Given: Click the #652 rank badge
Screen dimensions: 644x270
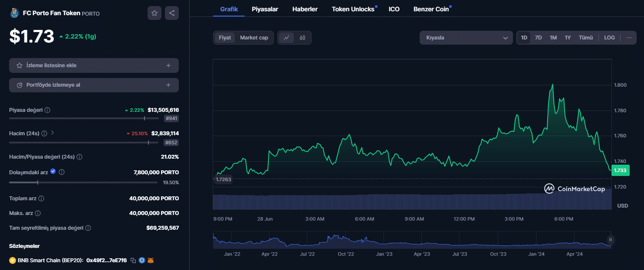Looking at the screenshot, I should [x=171, y=143].
